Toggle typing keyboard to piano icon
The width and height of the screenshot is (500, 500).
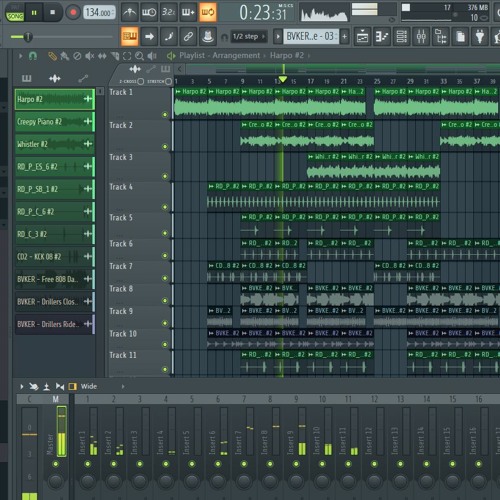[x=130, y=36]
